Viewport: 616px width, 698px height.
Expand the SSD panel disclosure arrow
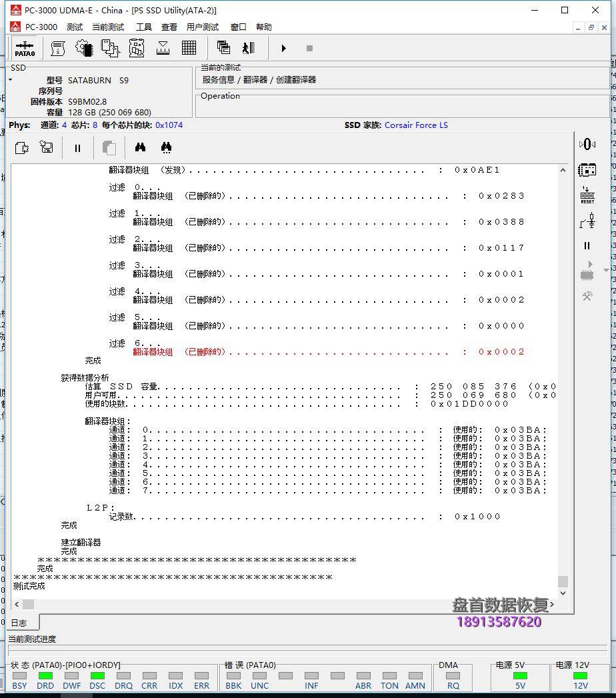pyautogui.click(x=10, y=80)
